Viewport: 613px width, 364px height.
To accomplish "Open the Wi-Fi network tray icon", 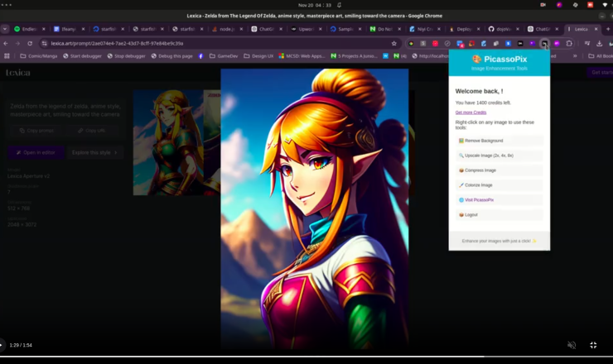I will (x=605, y=5).
